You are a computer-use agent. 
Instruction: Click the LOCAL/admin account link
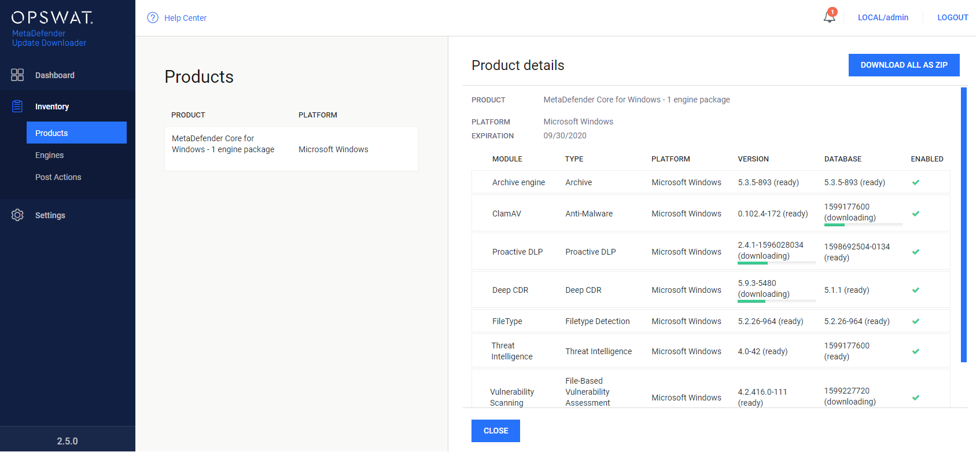click(x=883, y=17)
